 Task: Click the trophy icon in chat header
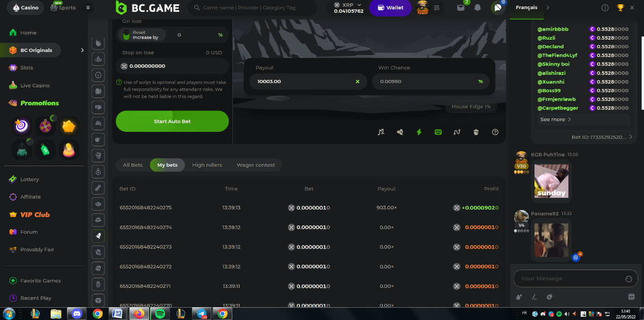click(621, 8)
